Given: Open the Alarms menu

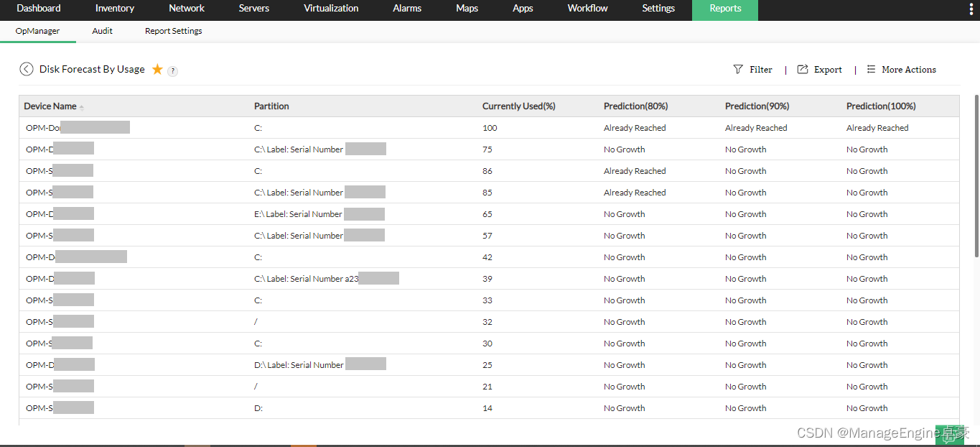Looking at the screenshot, I should pos(407,9).
